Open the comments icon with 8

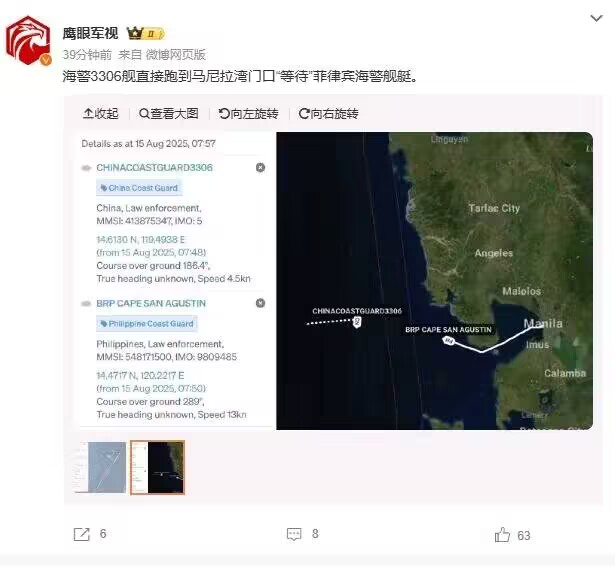tap(294, 534)
